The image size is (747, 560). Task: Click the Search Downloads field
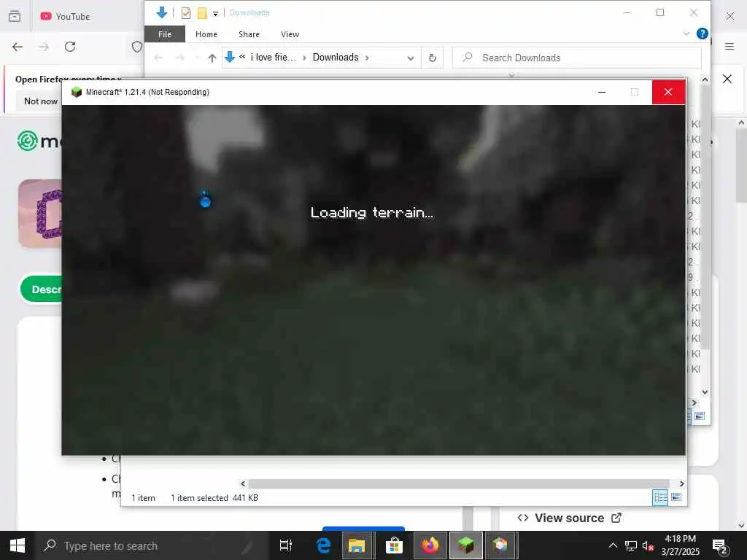pyautogui.click(x=577, y=58)
